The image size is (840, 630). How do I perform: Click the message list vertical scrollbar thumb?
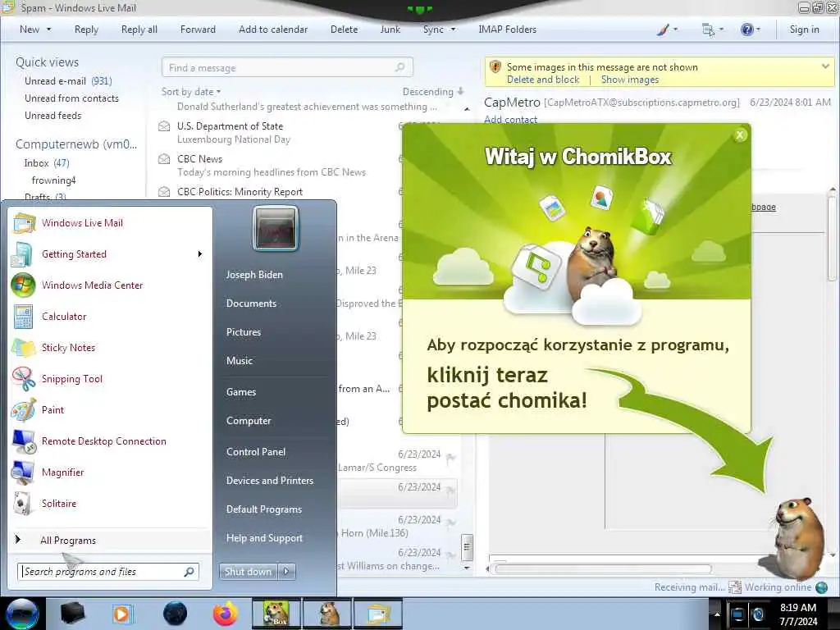467,547
